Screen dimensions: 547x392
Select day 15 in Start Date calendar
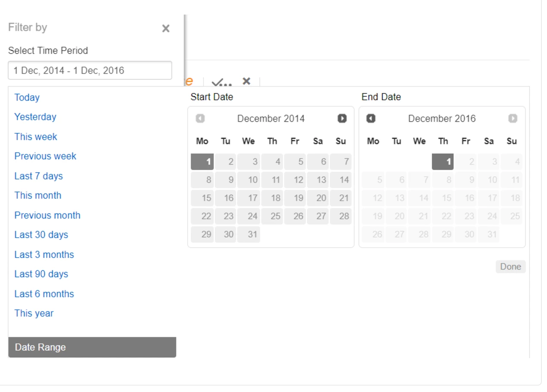(202, 198)
